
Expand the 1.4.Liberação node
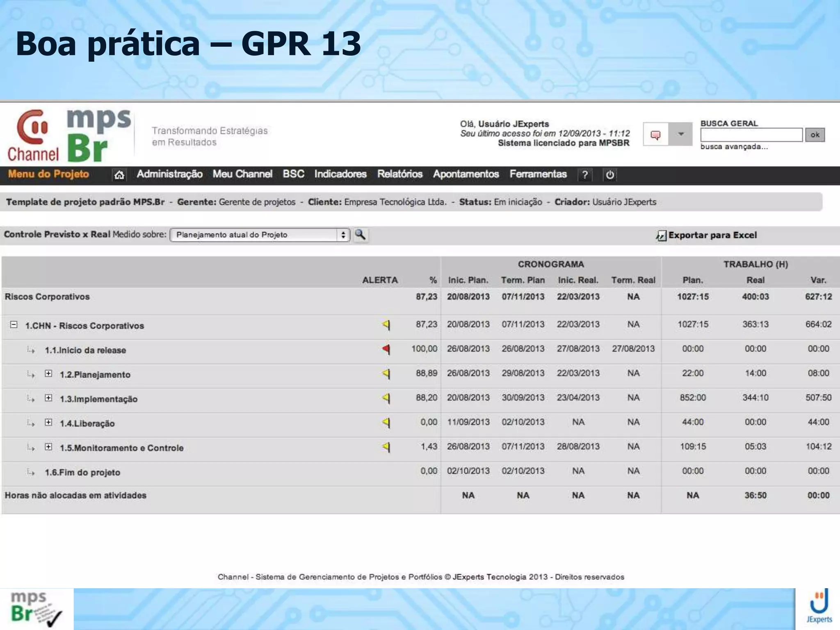click(x=48, y=422)
